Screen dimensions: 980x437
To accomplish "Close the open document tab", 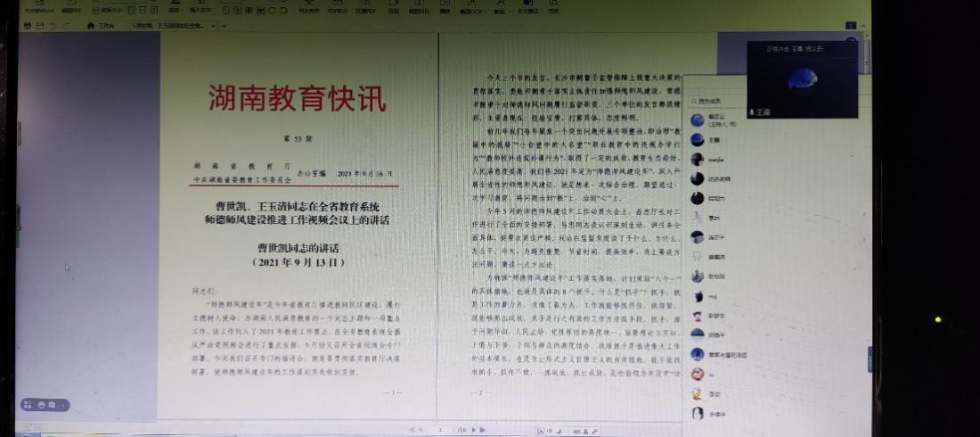I will (x=212, y=26).
